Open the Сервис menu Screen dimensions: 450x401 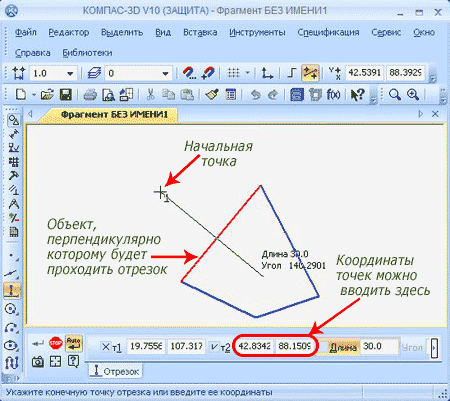(386, 32)
